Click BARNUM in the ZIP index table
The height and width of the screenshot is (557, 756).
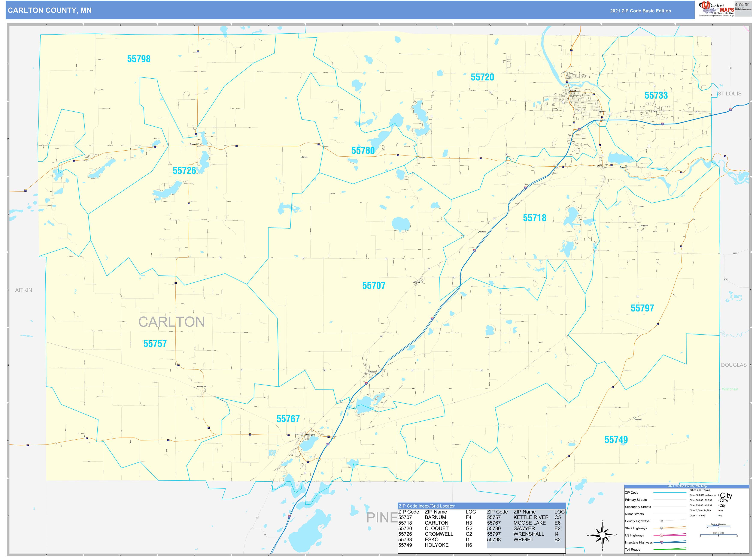click(x=435, y=517)
